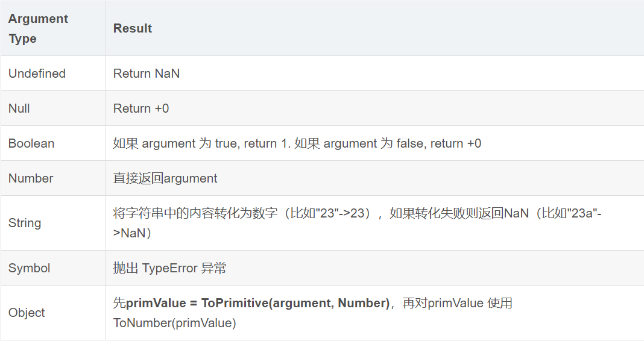Click the ToNumber(primValue) text

coord(174,322)
